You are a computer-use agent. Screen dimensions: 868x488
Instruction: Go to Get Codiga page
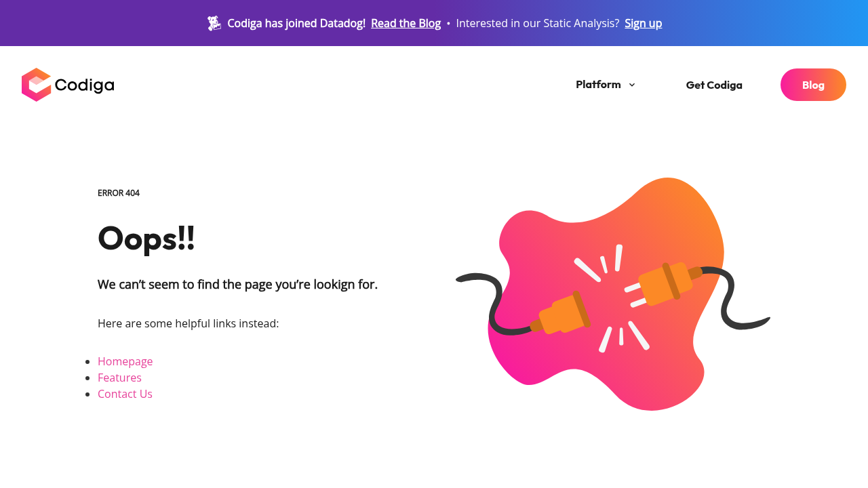click(714, 85)
